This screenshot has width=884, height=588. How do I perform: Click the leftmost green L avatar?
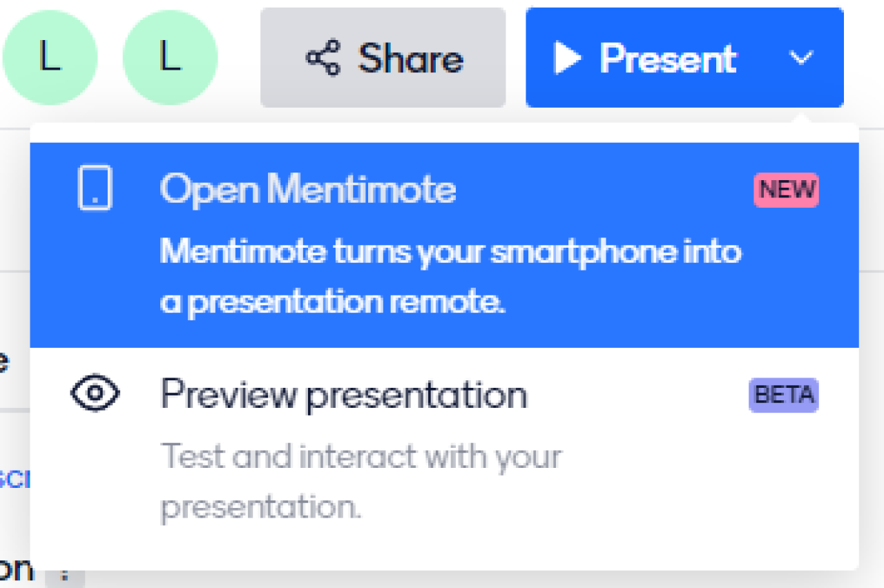coord(50,58)
